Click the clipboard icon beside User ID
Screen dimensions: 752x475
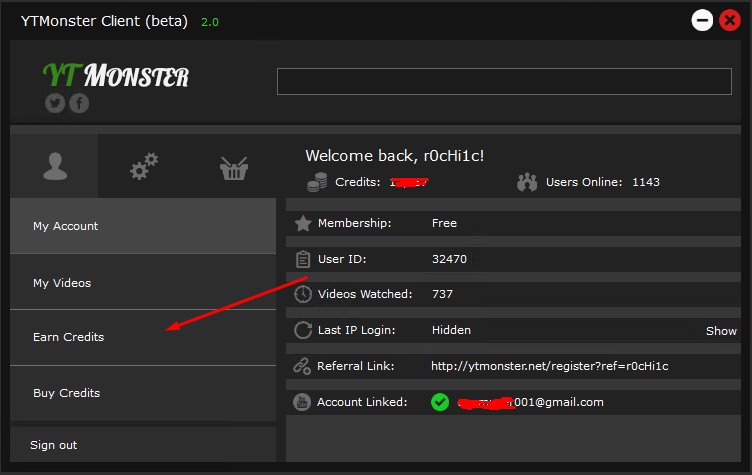click(303, 259)
